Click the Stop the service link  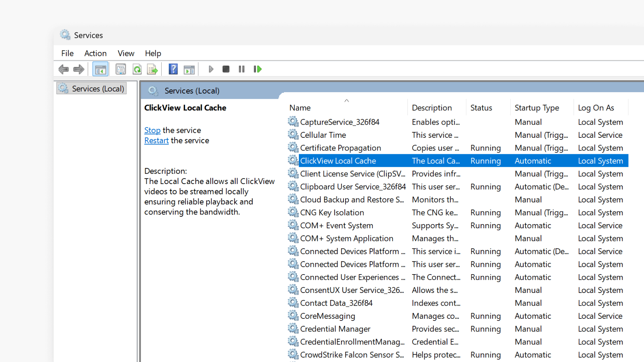coord(152,130)
